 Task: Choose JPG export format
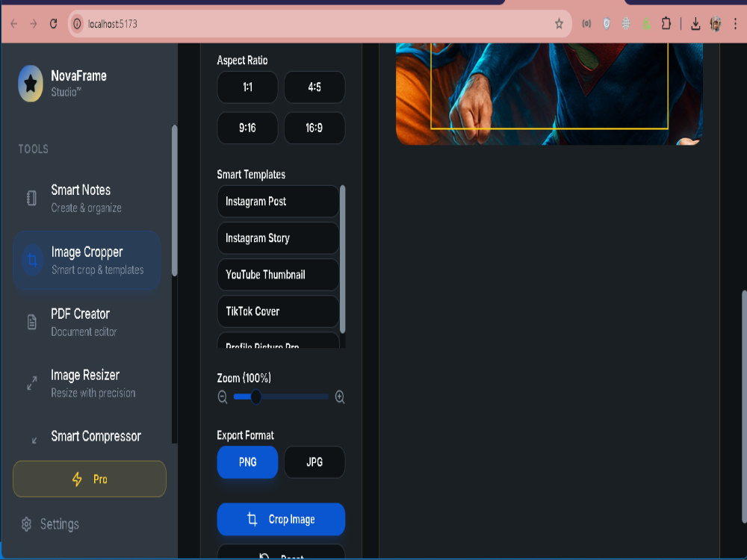tap(314, 462)
